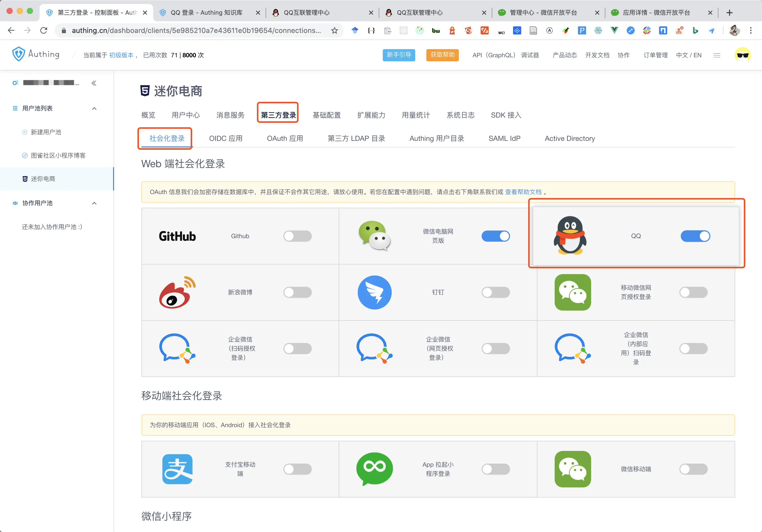The image size is (762, 532).
Task: Reload the page in the browser
Action: click(44, 30)
